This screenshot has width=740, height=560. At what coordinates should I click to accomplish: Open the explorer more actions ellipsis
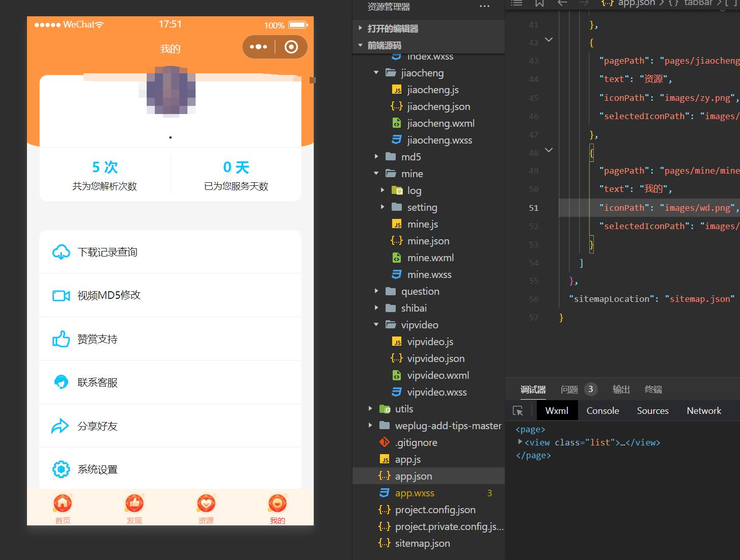pos(484,7)
